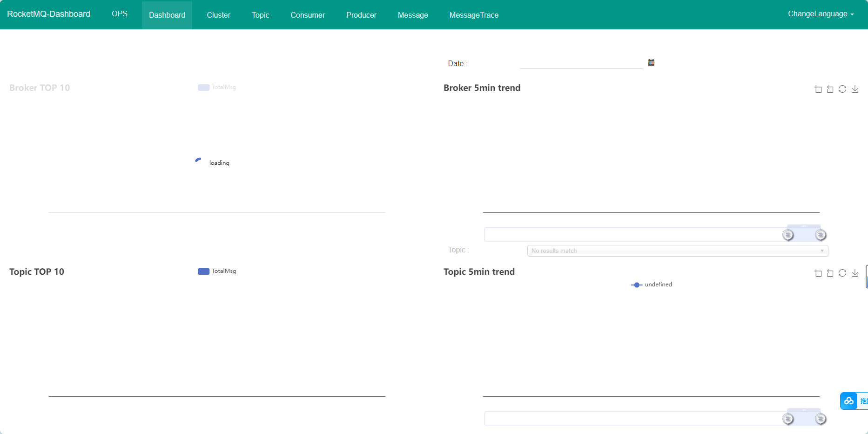This screenshot has width=868, height=434.
Task: Toggle TotalMsg legend in Topic TOP 10
Action: click(x=217, y=271)
